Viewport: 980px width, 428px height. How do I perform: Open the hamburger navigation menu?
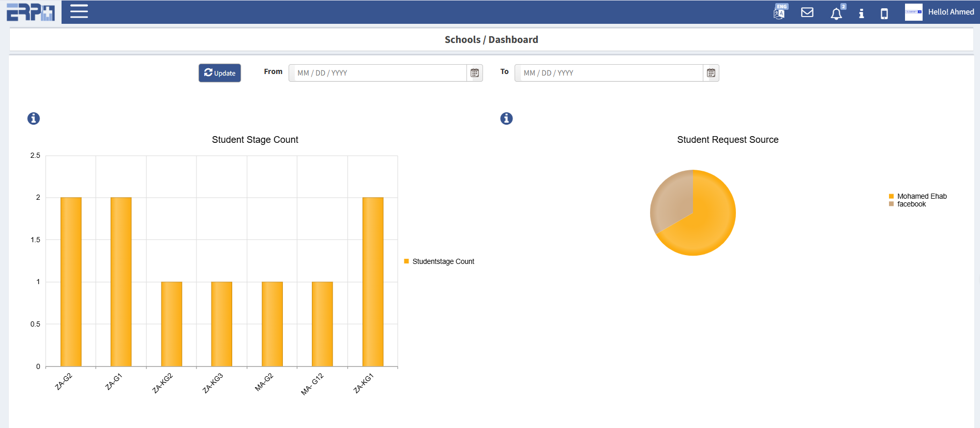(x=79, y=11)
